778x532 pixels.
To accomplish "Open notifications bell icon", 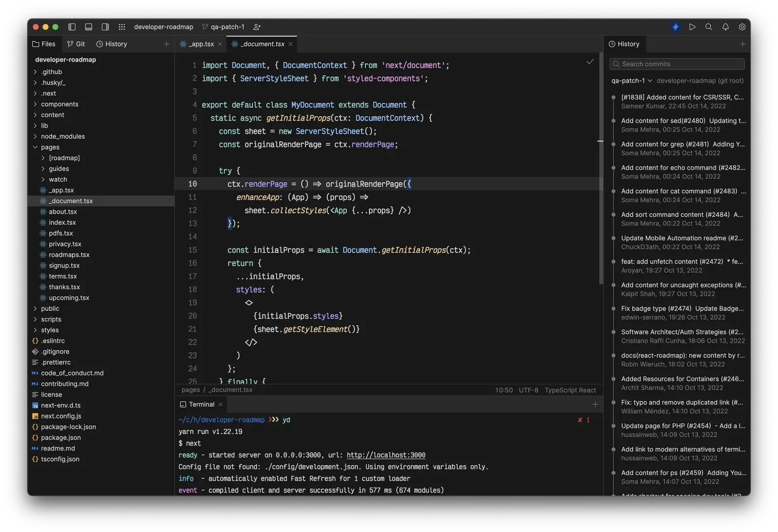I will [725, 27].
